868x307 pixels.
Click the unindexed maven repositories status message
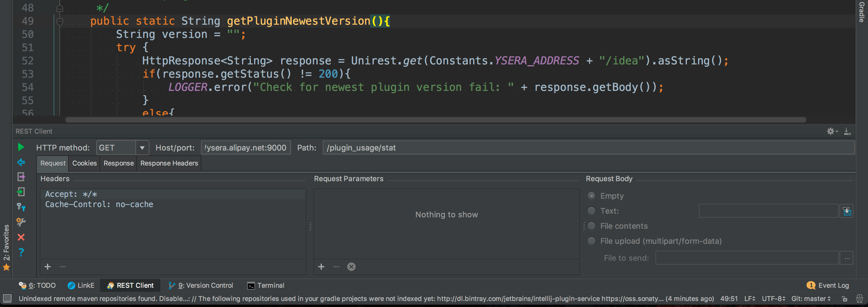coord(366,299)
